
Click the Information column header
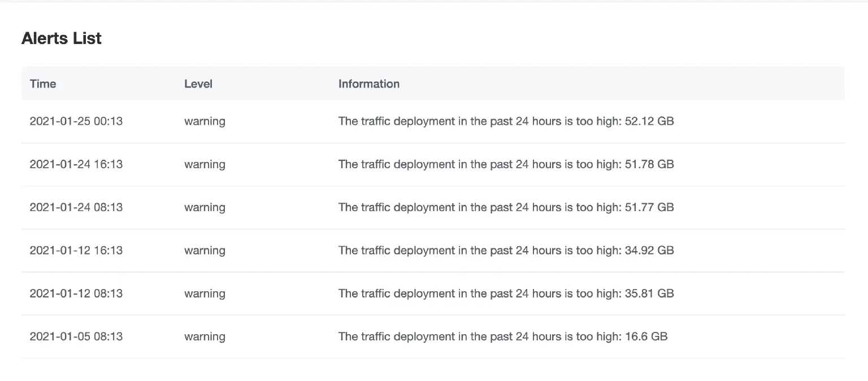(x=369, y=84)
